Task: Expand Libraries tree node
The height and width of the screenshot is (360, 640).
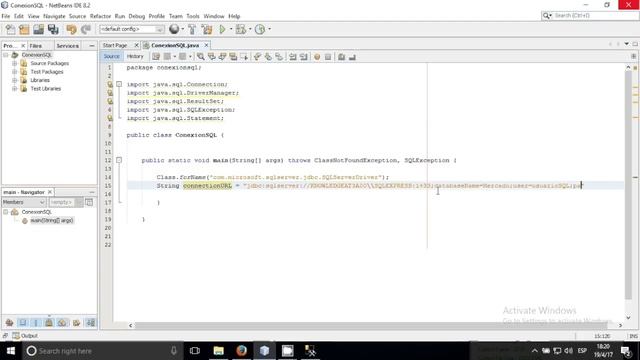Action: tap(15, 80)
